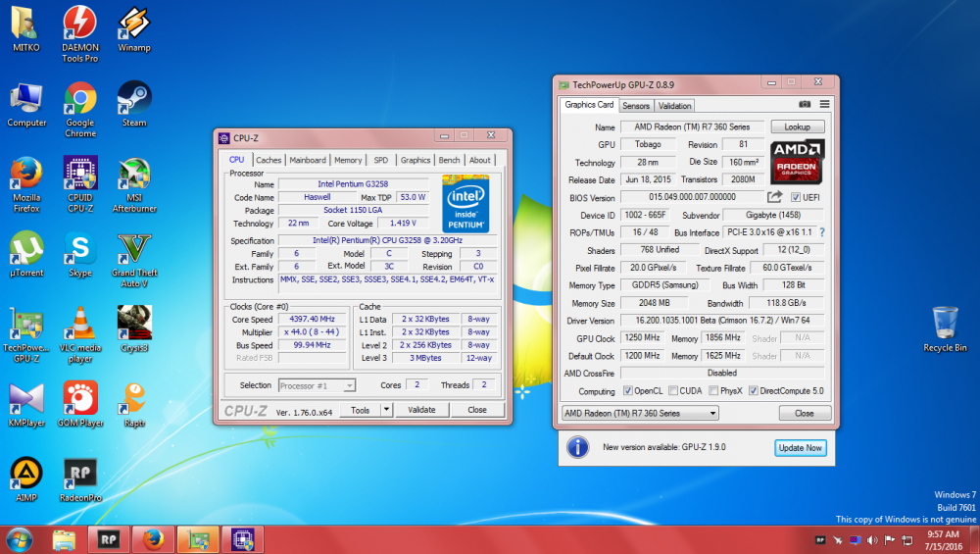Image resolution: width=980 pixels, height=554 pixels.
Task: Launch Raptr desktop shortcut
Action: [x=133, y=405]
